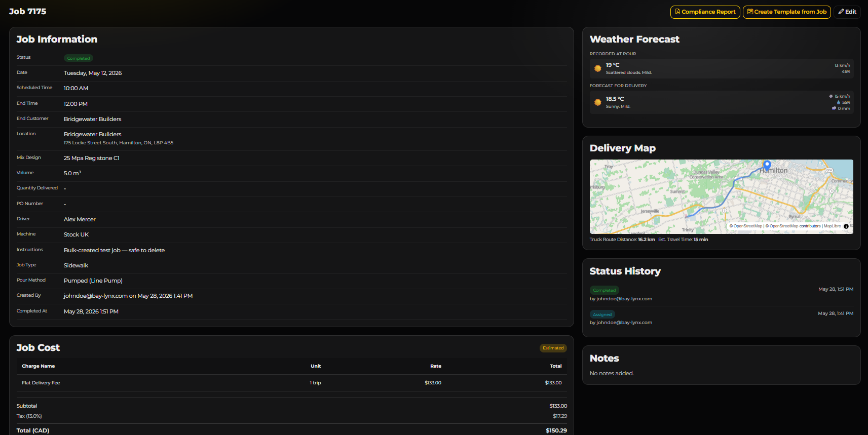Click the Delivery Map view

click(x=722, y=197)
